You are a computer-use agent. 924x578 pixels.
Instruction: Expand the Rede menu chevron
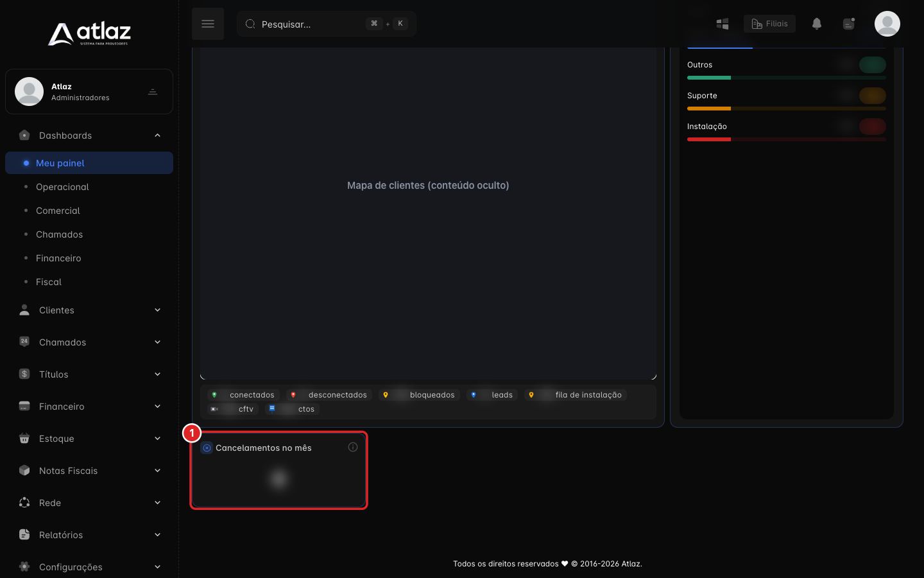pos(157,503)
